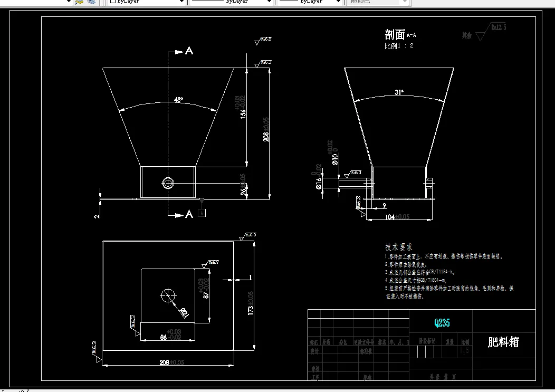This screenshot has height=392, width=555.
Task: Click the Layer Previous icon in toolbar
Action: click(x=79, y=2)
